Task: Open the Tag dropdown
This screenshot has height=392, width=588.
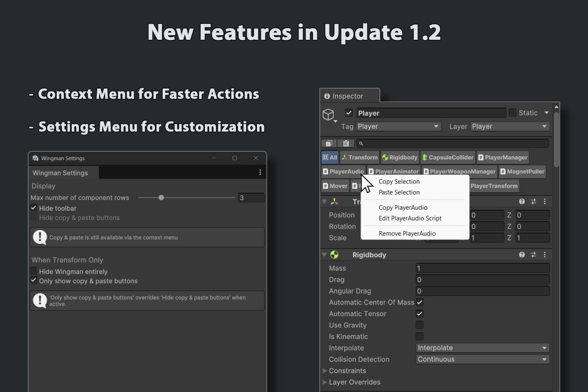Action: click(398, 126)
